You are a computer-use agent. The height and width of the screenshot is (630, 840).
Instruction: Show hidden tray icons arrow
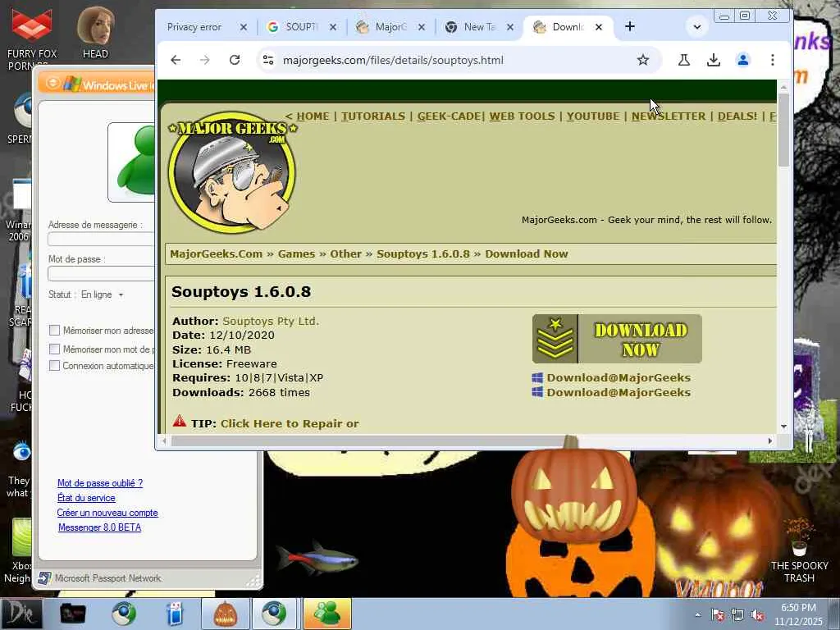click(697, 615)
